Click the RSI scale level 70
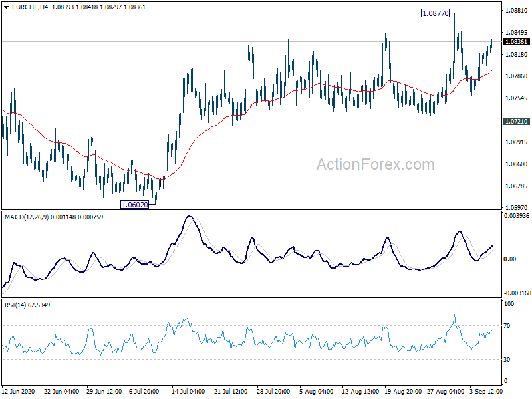Screen dimensions: 532x399 pos(507,326)
